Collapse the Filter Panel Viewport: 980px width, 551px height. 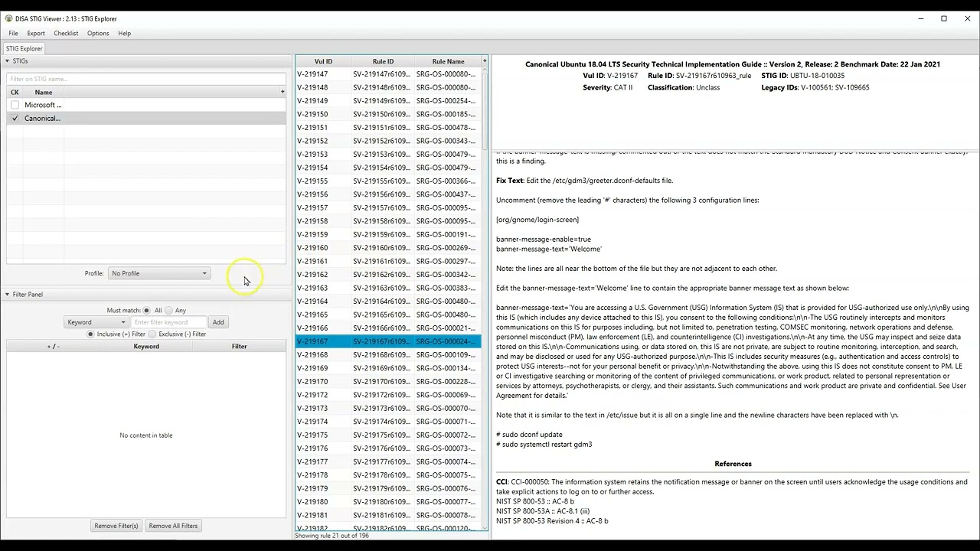[8, 295]
